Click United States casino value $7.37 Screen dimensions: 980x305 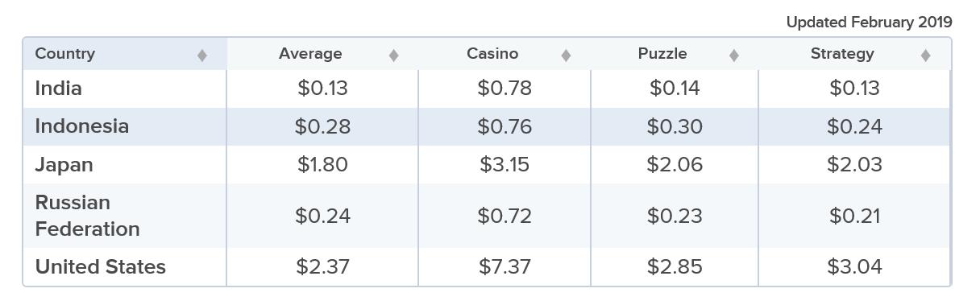coord(505,266)
